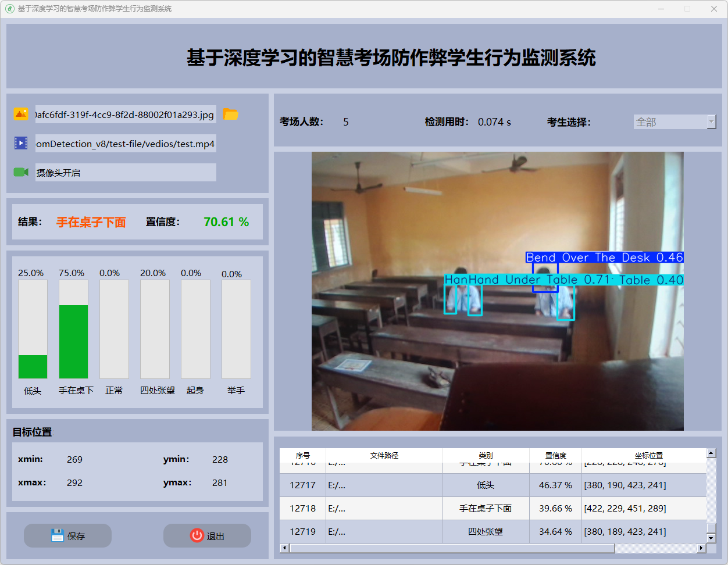Click the test.mp4 video path field
The image size is (728, 565).
[125, 144]
